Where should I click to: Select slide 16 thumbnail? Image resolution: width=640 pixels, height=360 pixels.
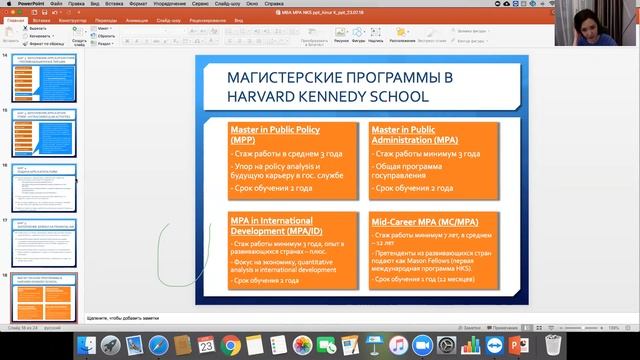44,188
